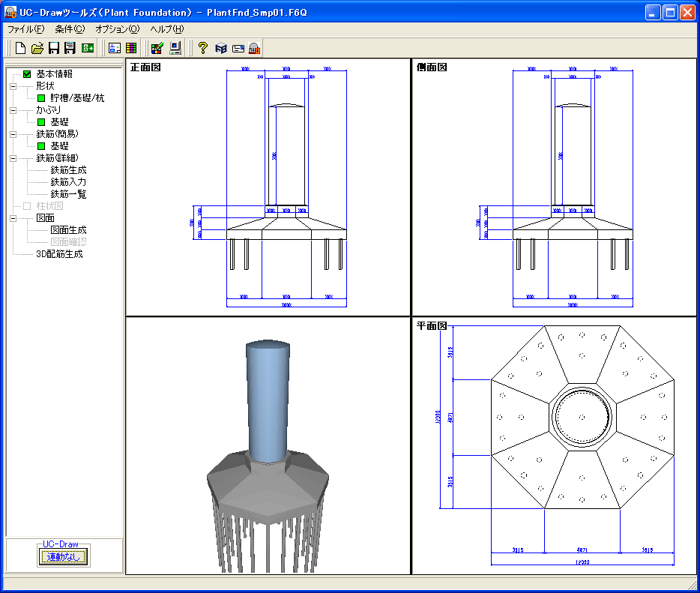Click the 3D model view pane
This screenshot has width=700, height=593.
268,445
